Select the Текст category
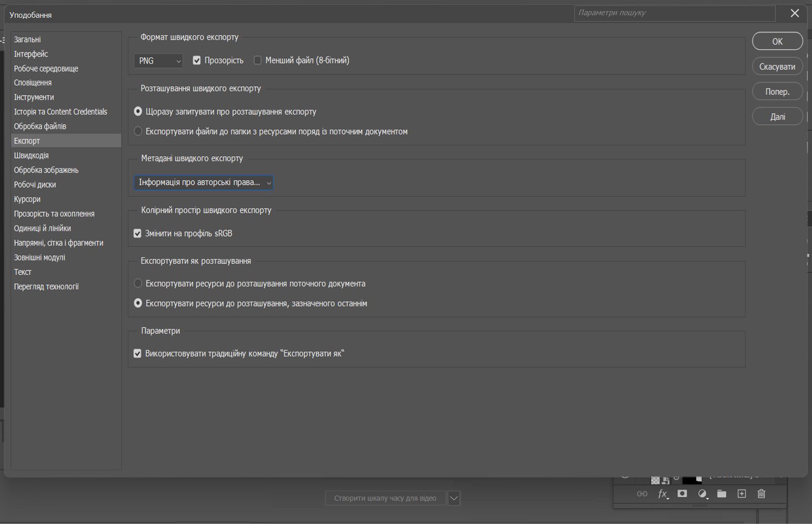 coord(66,272)
